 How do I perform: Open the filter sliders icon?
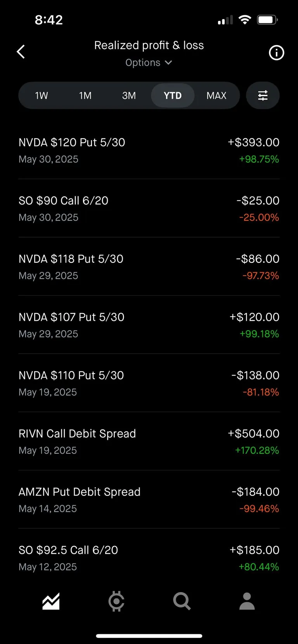tap(263, 95)
